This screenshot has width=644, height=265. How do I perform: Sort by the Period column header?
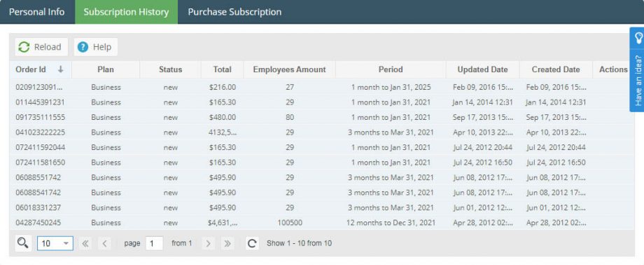coord(391,69)
